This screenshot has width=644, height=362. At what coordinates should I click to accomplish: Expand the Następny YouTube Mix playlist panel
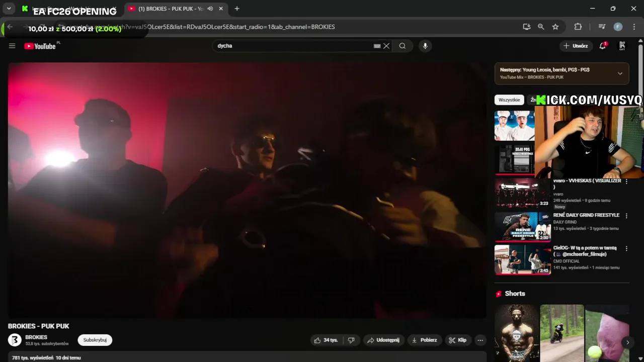(x=620, y=73)
